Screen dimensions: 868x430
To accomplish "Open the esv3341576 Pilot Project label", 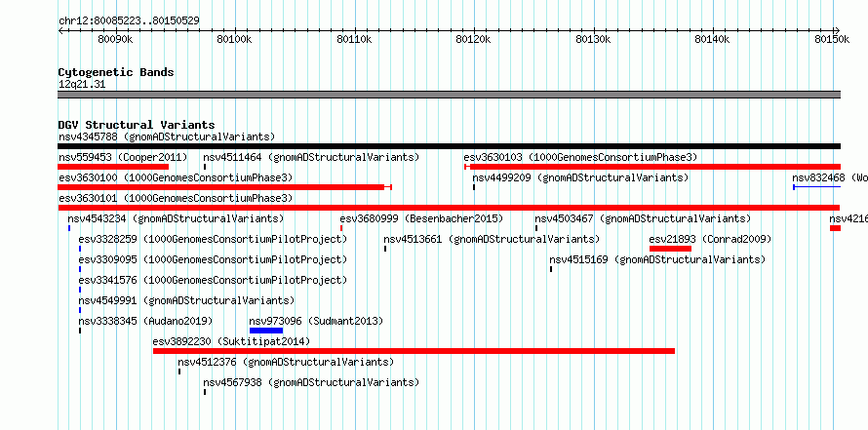I will point(213,280).
